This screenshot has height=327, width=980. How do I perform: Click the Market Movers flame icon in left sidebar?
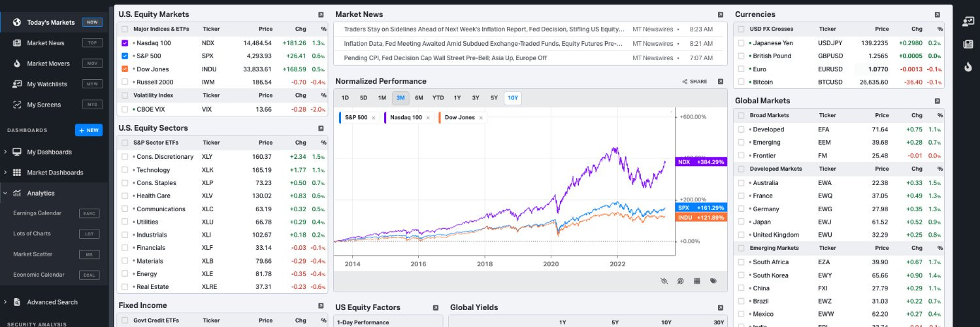pos(18,63)
